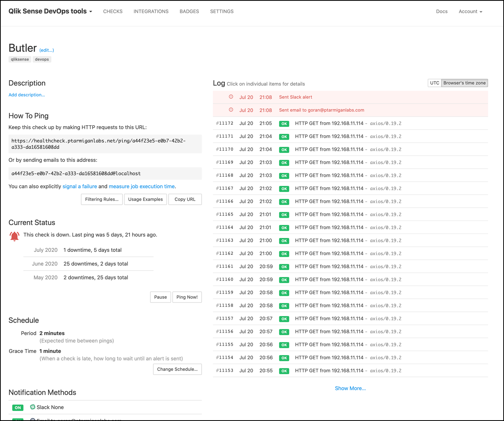Click the Filtering Rules button
This screenshot has width=504, height=421.
[x=102, y=199]
